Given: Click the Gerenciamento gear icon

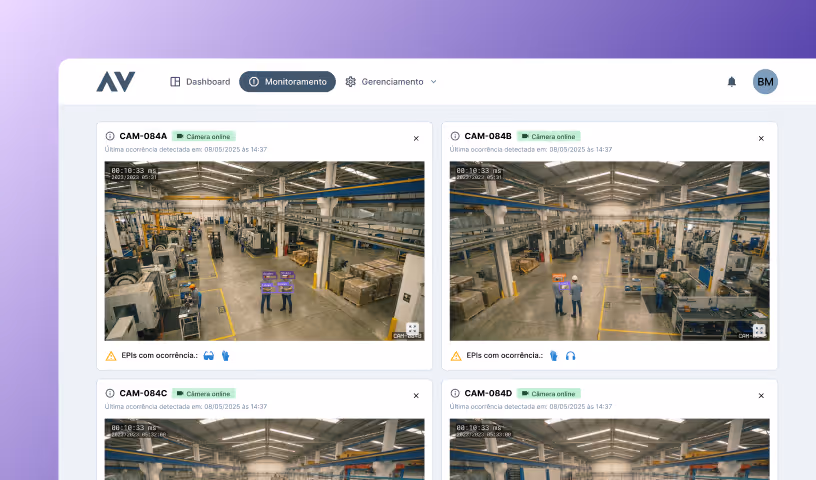Looking at the screenshot, I should 351,82.
